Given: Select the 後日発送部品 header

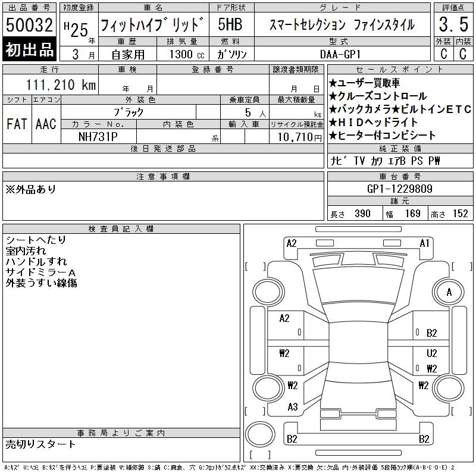Looking at the screenshot, I should point(163,148).
